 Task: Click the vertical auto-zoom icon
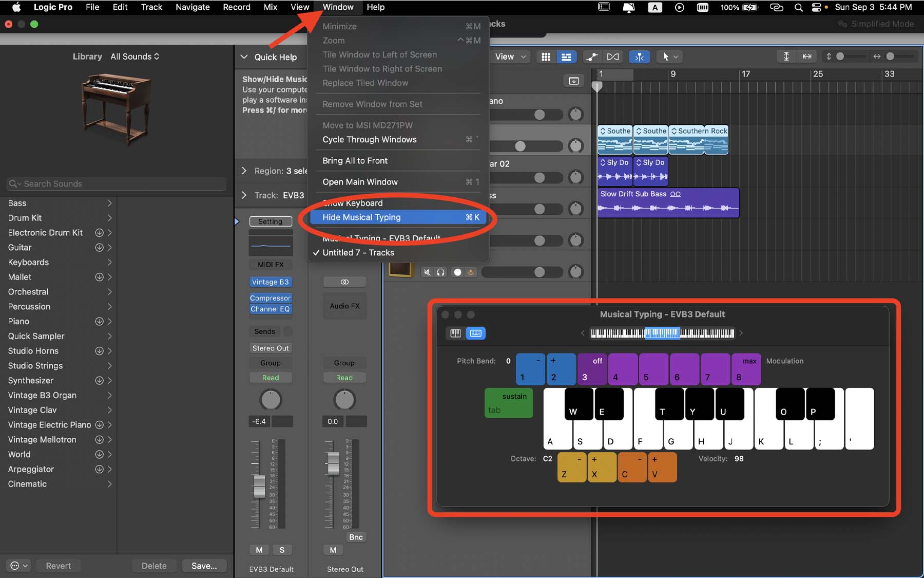click(786, 57)
